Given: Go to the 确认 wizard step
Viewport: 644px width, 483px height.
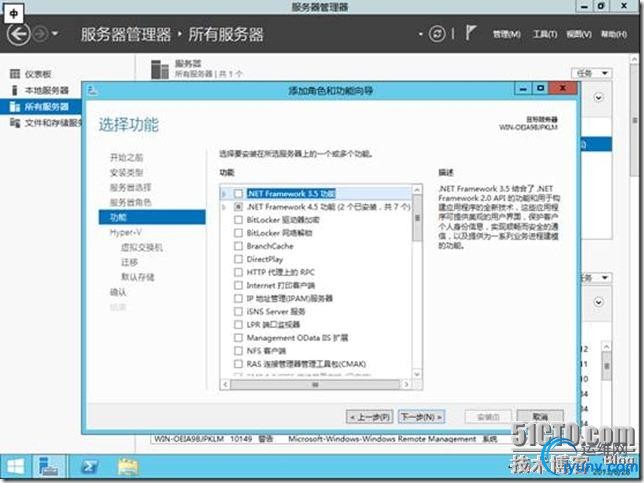Looking at the screenshot, I should coord(118,292).
